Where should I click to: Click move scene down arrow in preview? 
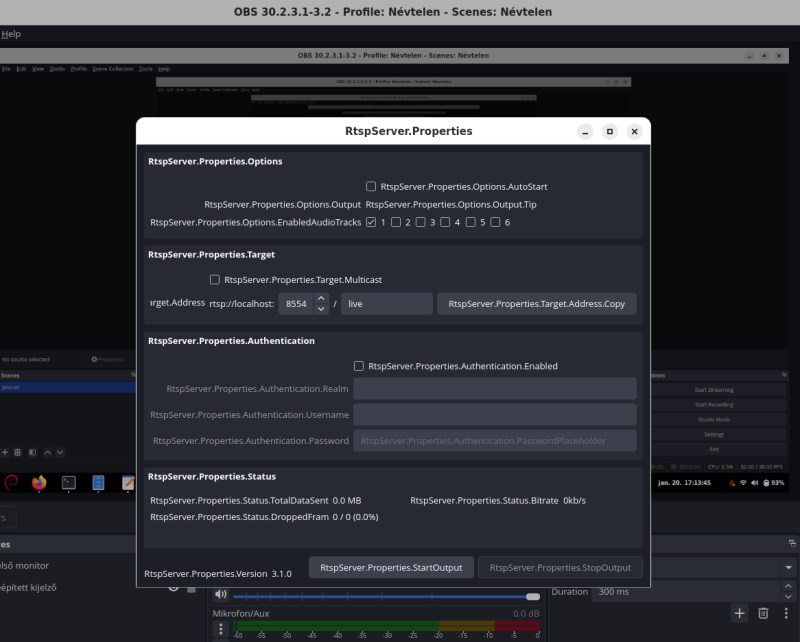60,452
